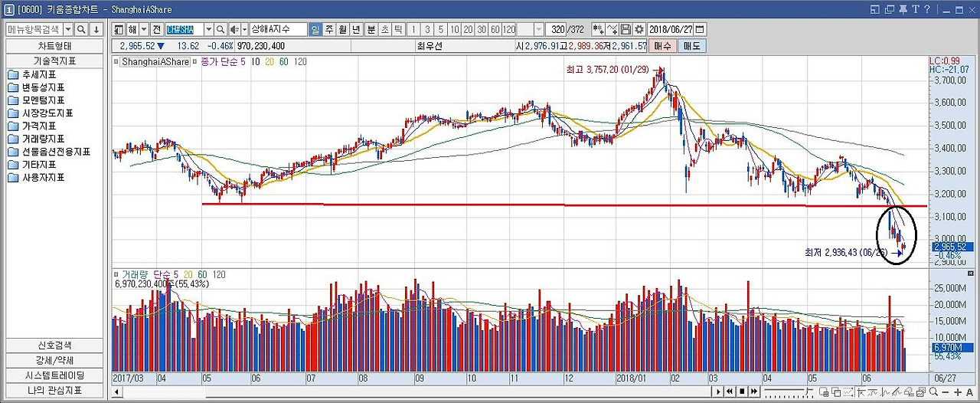Image resolution: width=980 pixels, height=403 pixels.
Task: Click the 전 button in the toolbar
Action: tap(156, 29)
